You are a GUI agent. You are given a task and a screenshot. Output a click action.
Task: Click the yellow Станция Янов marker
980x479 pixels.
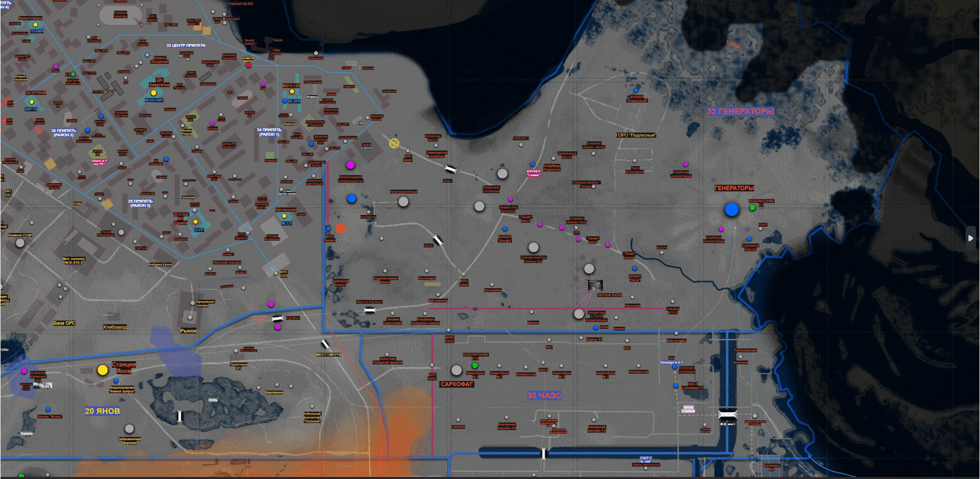pos(103,370)
